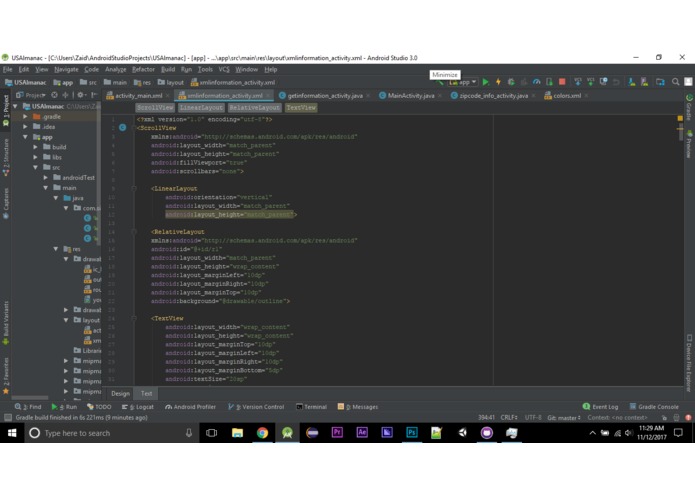Click the Project panel horizontal scrollbar

[30, 398]
